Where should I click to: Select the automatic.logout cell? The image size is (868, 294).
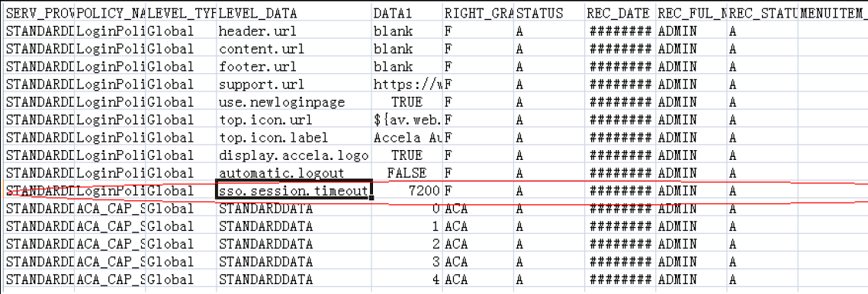(294, 172)
